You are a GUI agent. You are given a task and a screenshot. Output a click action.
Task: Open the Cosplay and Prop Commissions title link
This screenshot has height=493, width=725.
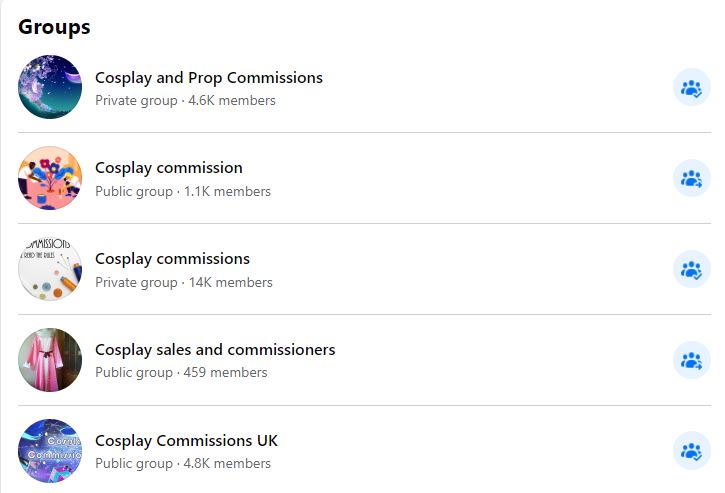point(209,78)
